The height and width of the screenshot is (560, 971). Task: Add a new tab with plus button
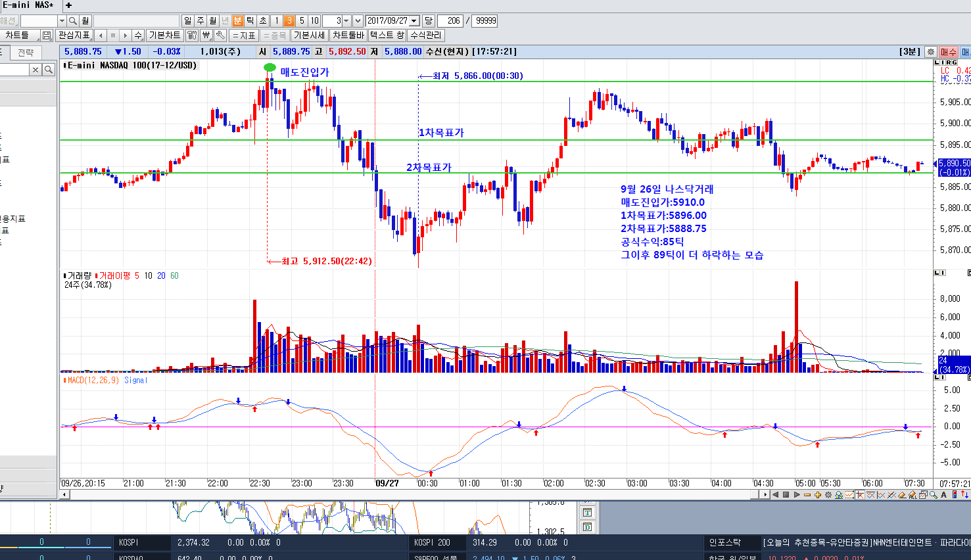68,5
